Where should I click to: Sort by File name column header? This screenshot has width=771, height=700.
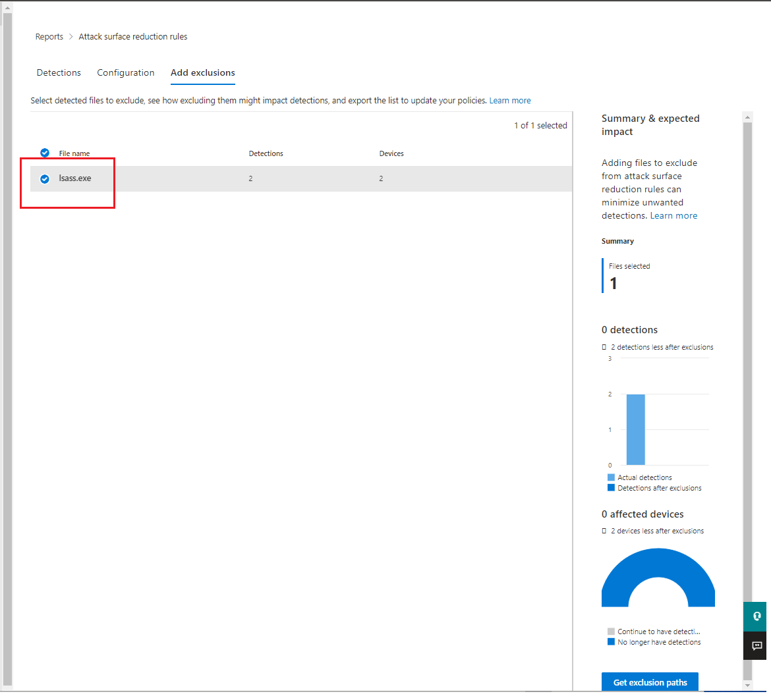[x=74, y=153]
